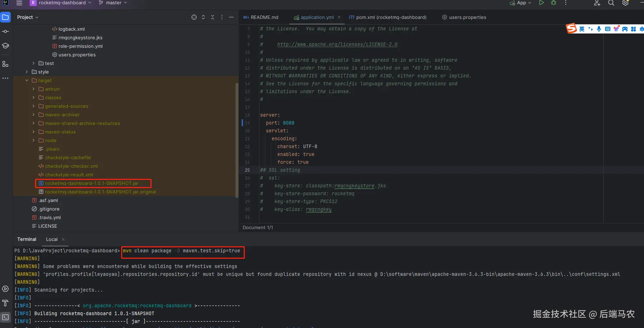644x328 pixels.
Task: Open the App run configuration dropdown
Action: 520,3
